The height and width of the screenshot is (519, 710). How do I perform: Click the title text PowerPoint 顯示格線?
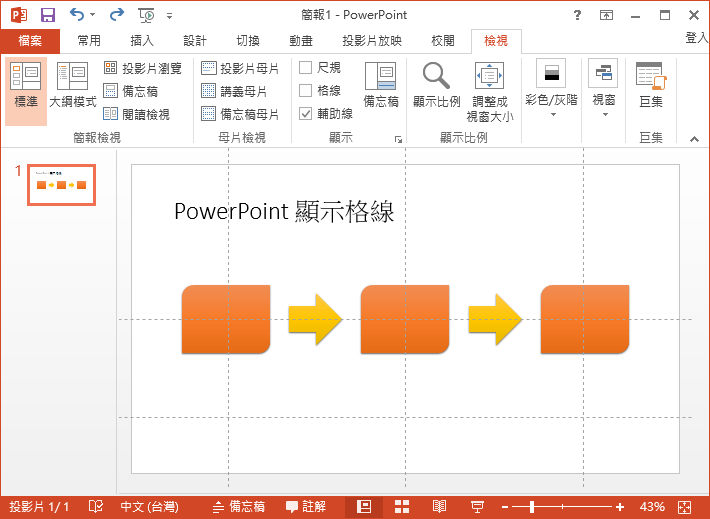coord(284,211)
